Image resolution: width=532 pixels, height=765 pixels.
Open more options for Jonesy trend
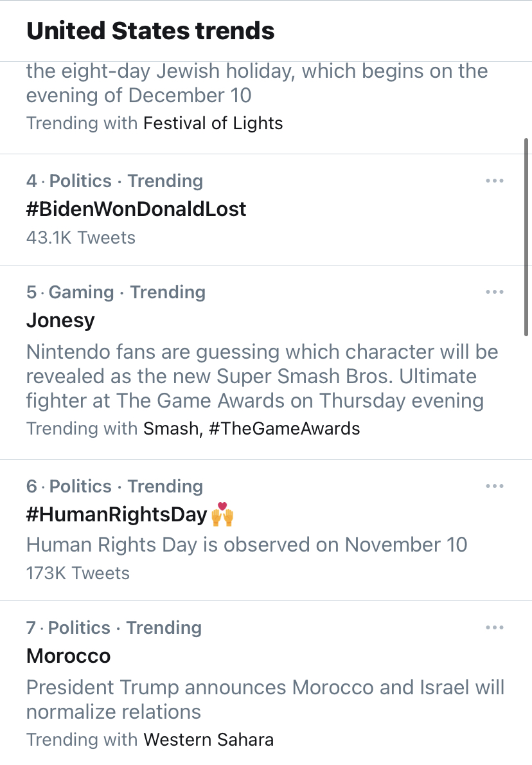pos(495,292)
